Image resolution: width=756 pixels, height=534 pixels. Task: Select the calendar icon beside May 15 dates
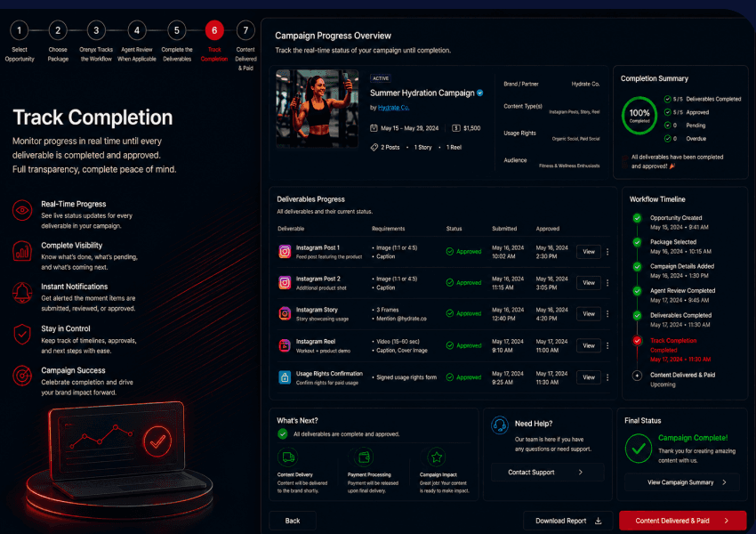tap(374, 128)
